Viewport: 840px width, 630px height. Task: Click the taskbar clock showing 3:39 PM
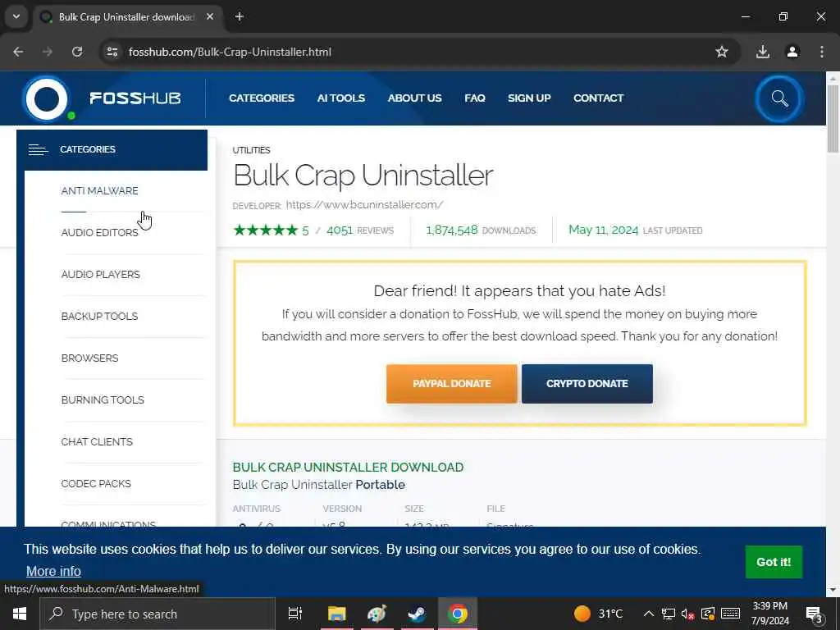(x=769, y=614)
